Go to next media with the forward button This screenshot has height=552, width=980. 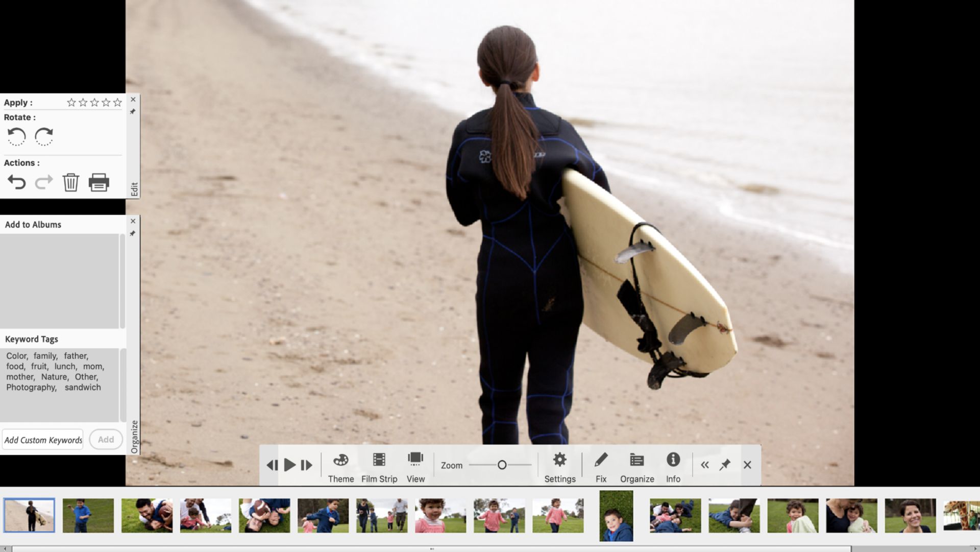(306, 465)
